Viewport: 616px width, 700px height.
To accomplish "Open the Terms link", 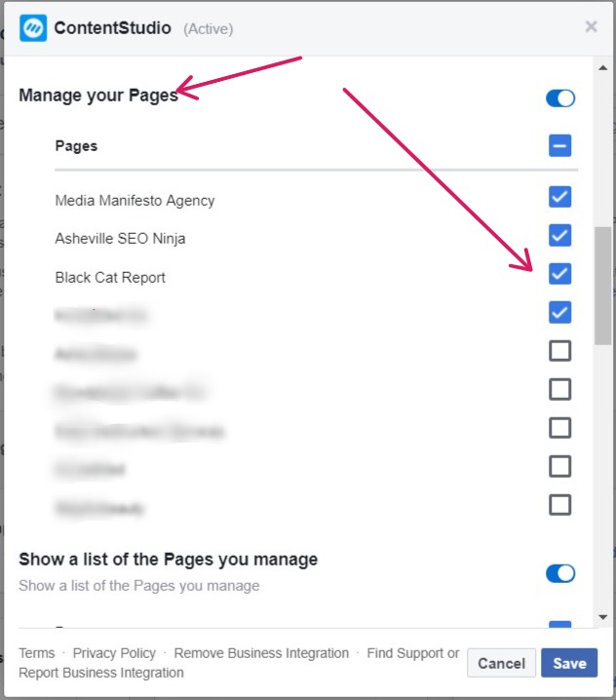I will tap(37, 653).
